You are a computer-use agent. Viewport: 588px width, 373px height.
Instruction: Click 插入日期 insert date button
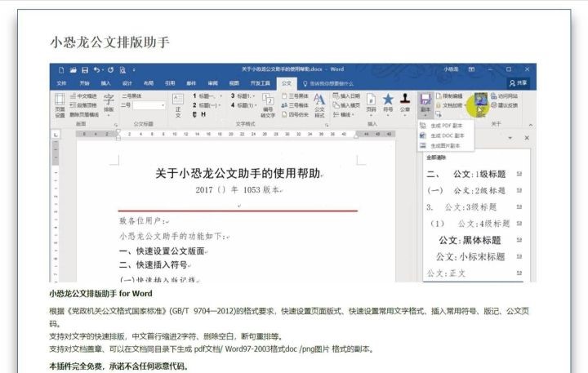click(x=346, y=96)
